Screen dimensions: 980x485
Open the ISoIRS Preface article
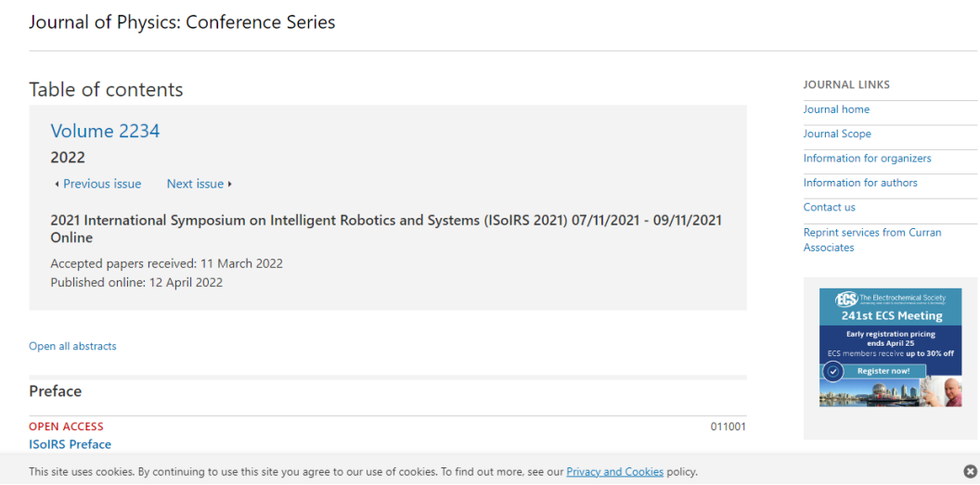point(70,444)
